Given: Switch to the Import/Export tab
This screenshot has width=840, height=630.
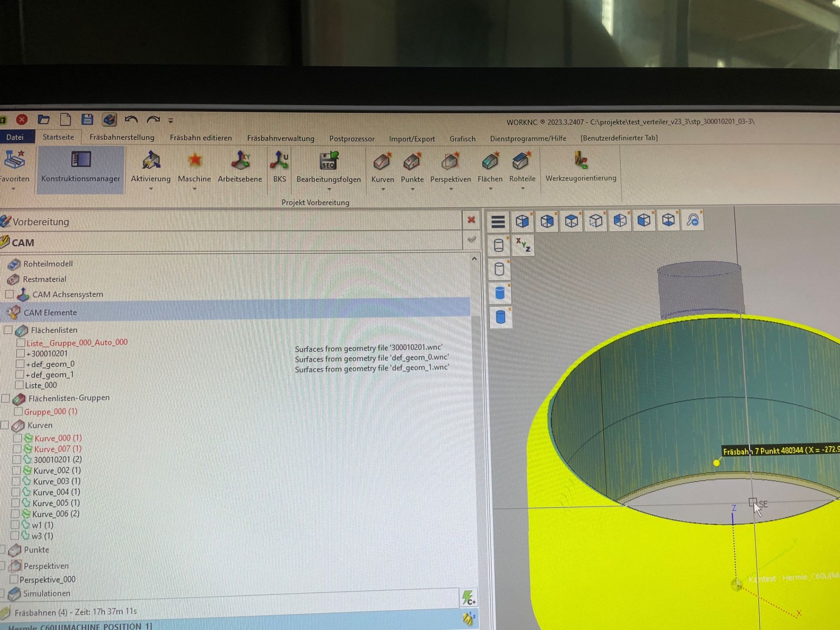Looking at the screenshot, I should pyautogui.click(x=412, y=139).
